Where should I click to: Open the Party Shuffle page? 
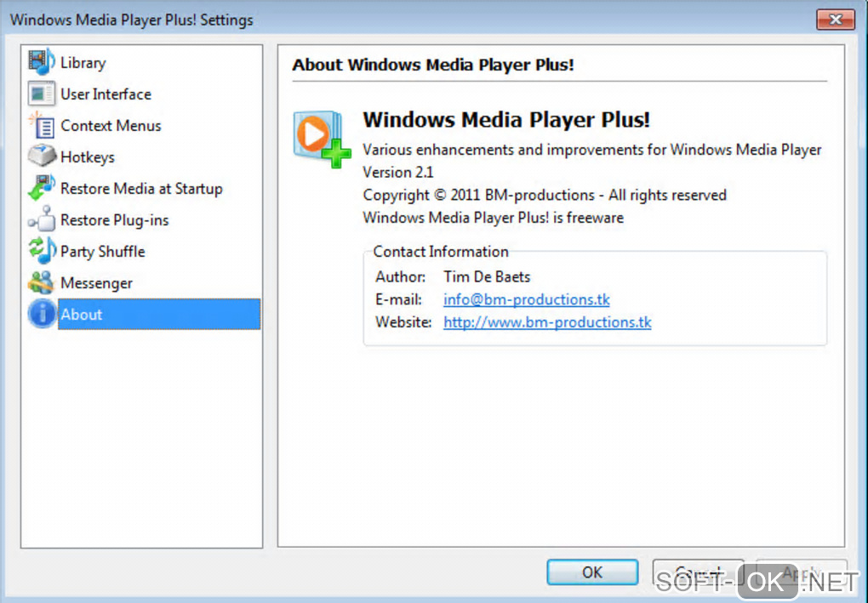[102, 252]
